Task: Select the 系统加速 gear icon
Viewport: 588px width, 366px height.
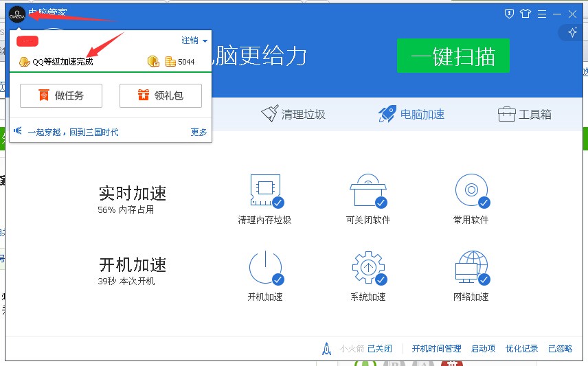Action: tap(369, 268)
